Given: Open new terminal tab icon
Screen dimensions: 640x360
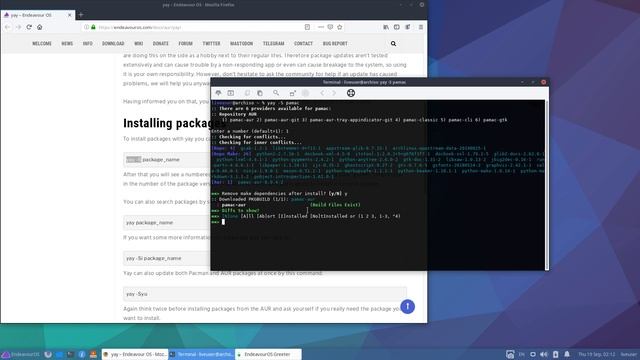Looking at the screenshot, I should pyautogui.click(x=218, y=93).
